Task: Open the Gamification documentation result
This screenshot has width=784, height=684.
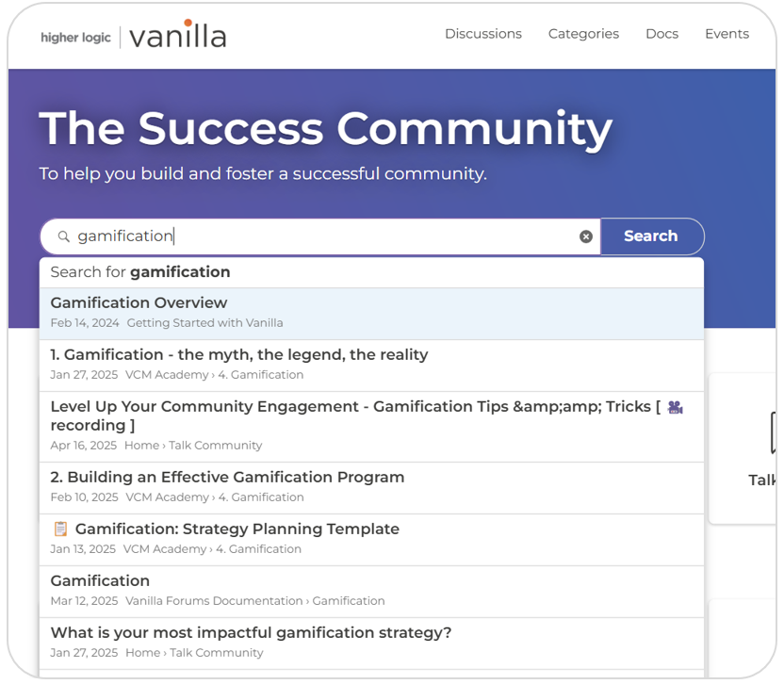Action: click(x=99, y=580)
